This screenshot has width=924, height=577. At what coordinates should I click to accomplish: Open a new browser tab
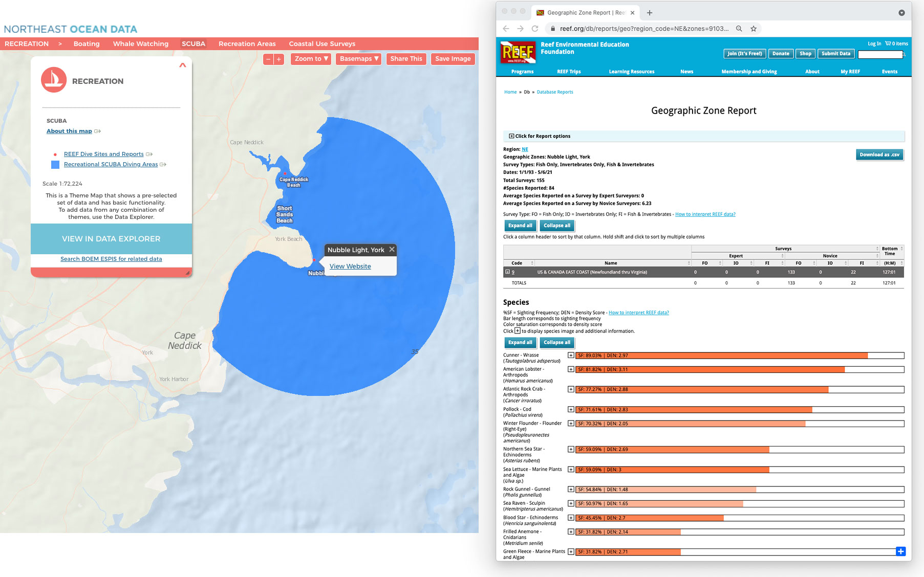[x=650, y=13]
